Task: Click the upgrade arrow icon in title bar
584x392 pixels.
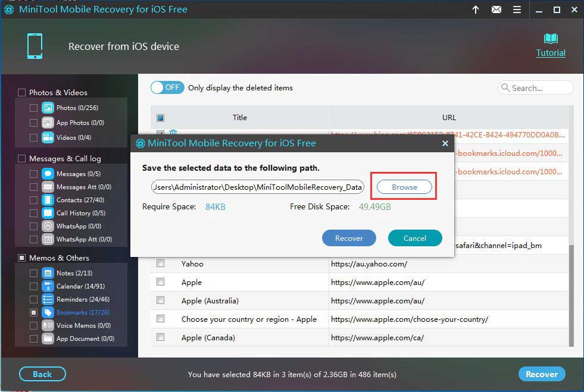Action: tap(476, 10)
